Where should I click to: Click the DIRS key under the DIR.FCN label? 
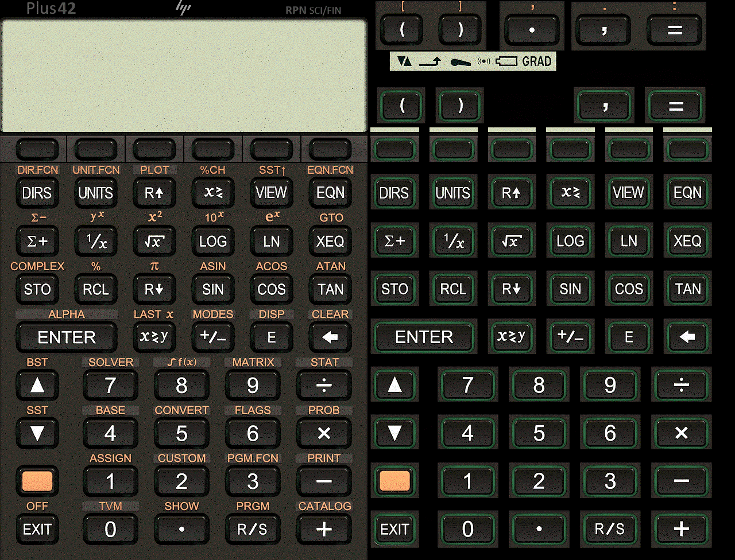tap(37, 193)
